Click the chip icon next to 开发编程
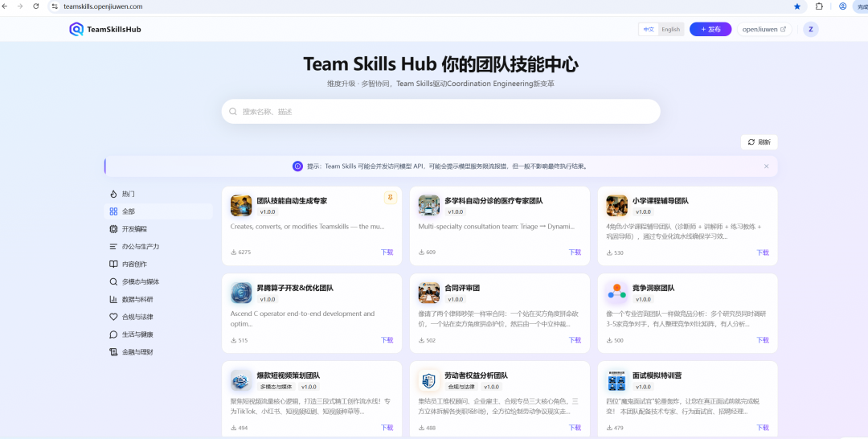Image resolution: width=868 pixels, height=439 pixels. click(x=113, y=228)
